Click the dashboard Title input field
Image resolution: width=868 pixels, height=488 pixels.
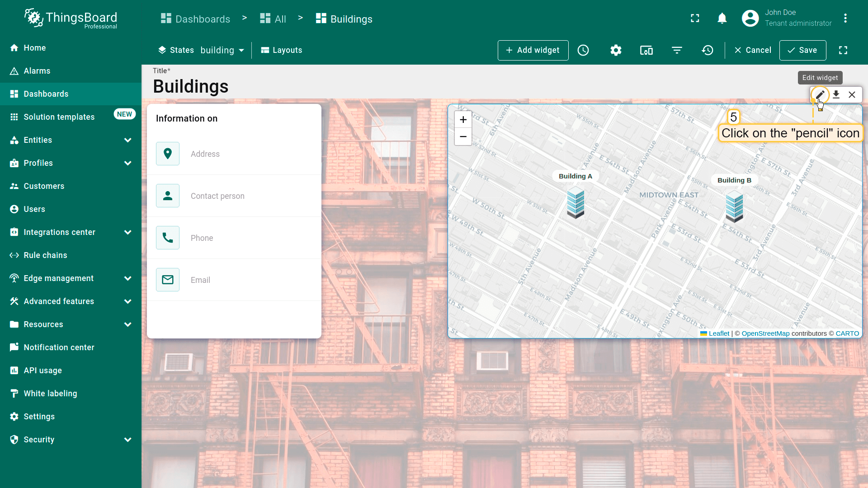pyautogui.click(x=190, y=86)
